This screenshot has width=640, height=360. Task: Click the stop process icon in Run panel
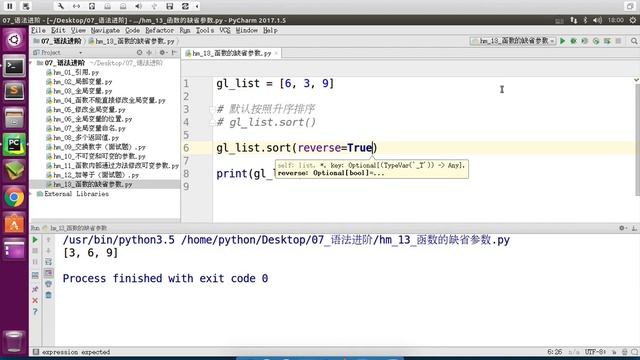click(x=35, y=251)
